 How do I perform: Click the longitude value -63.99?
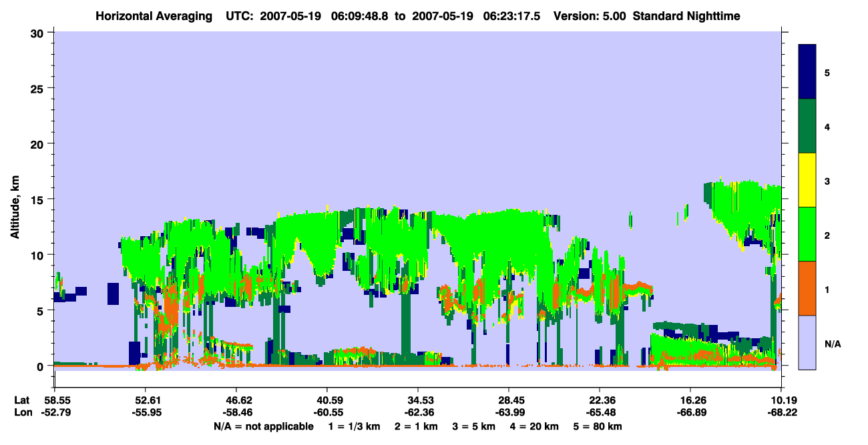point(509,413)
